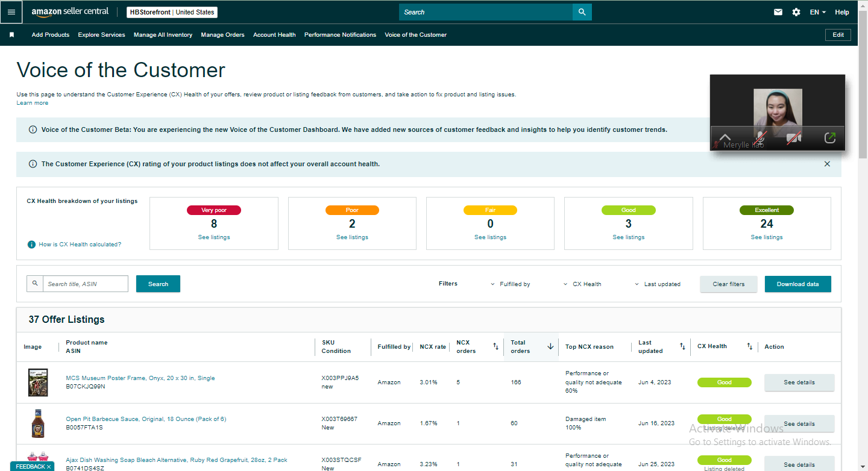Image resolution: width=868 pixels, height=471 pixels.
Task: Open the settings gear icon
Action: 796,12
